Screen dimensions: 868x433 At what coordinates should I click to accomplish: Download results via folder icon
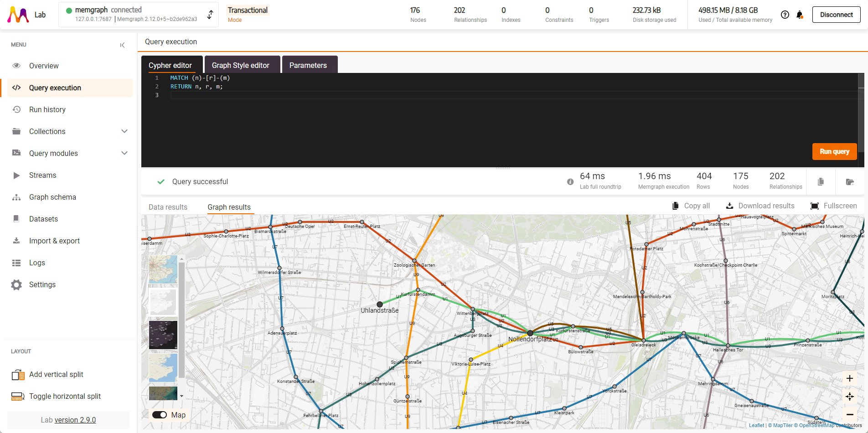click(850, 181)
